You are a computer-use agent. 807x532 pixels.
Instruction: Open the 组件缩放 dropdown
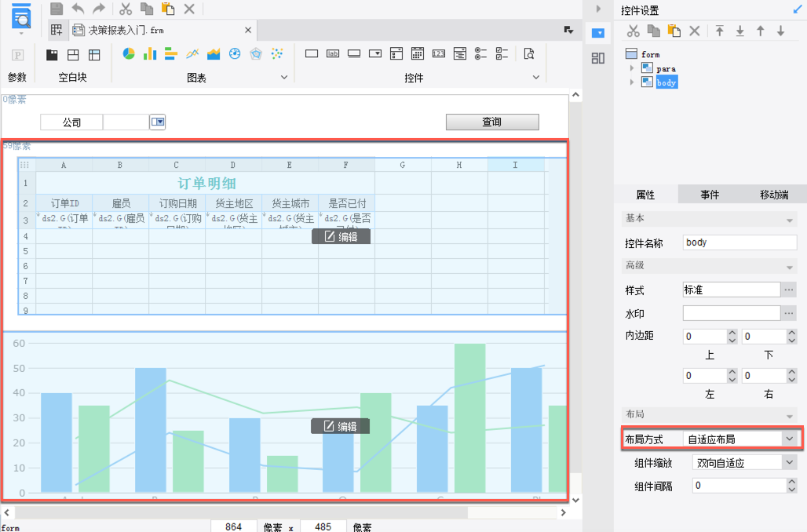coord(790,462)
